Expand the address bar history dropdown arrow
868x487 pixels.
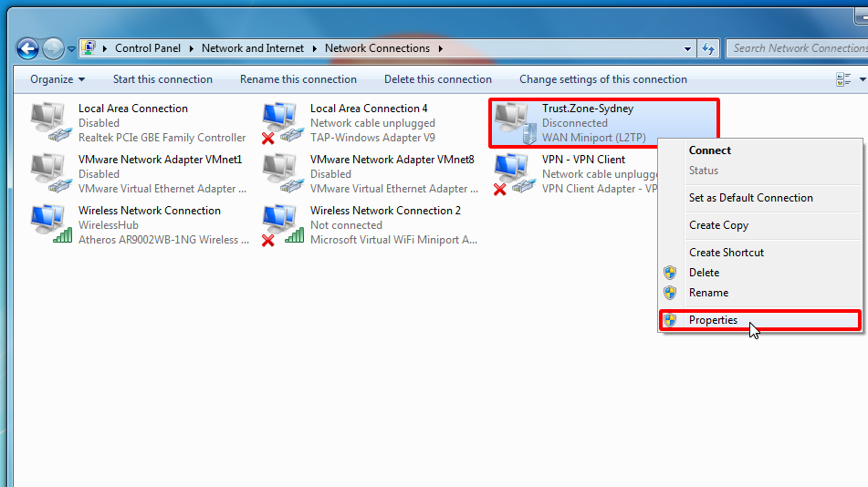pos(688,48)
